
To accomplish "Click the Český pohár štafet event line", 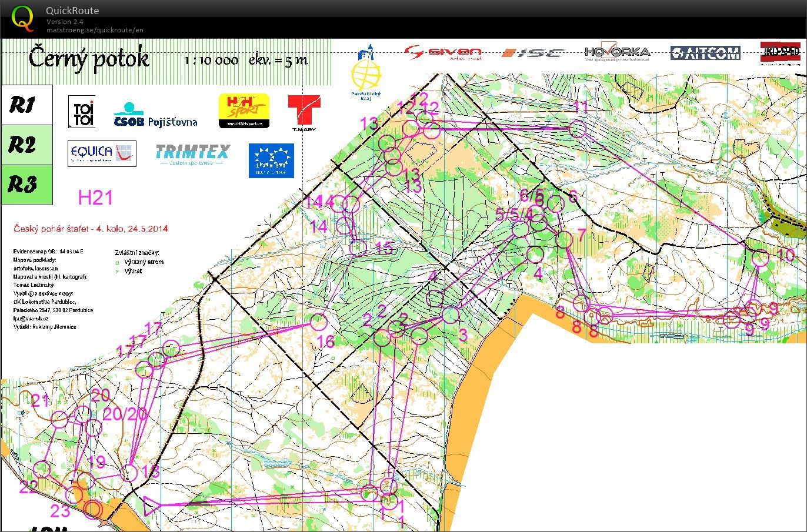I will (x=91, y=229).
